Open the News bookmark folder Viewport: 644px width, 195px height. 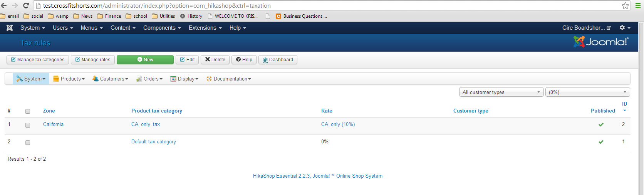(83, 16)
